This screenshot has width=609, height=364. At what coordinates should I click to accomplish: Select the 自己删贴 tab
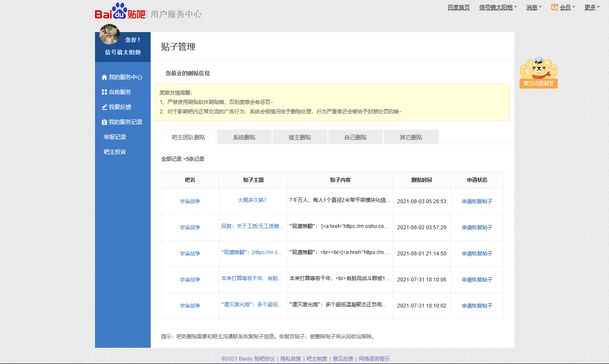click(x=355, y=137)
